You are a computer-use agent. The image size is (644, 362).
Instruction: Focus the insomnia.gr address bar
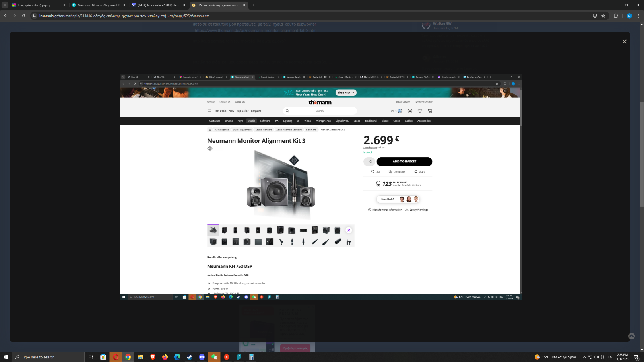[314, 16]
